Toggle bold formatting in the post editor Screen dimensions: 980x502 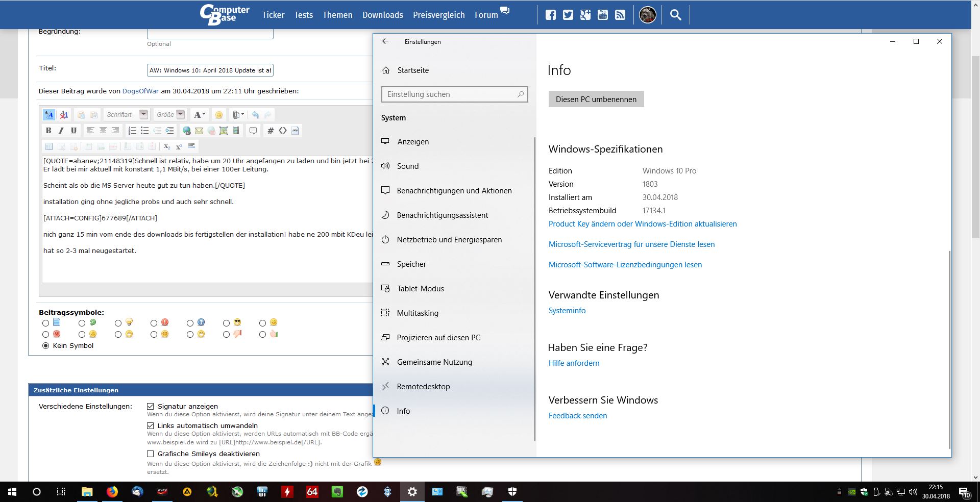[x=48, y=131]
